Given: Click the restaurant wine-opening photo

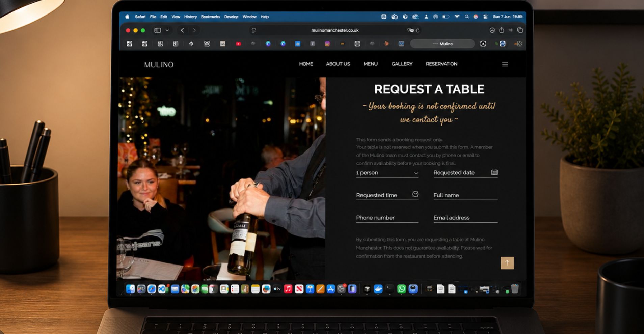Looking at the screenshot, I should pyautogui.click(x=221, y=178).
